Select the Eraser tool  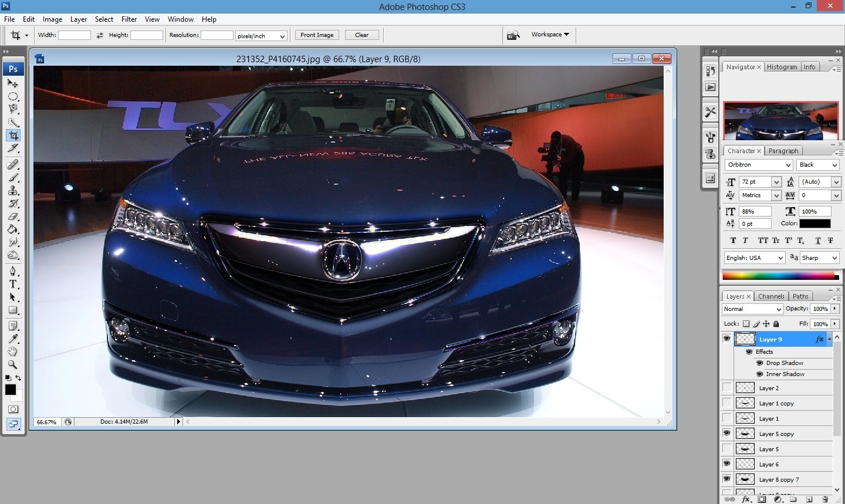(12, 217)
